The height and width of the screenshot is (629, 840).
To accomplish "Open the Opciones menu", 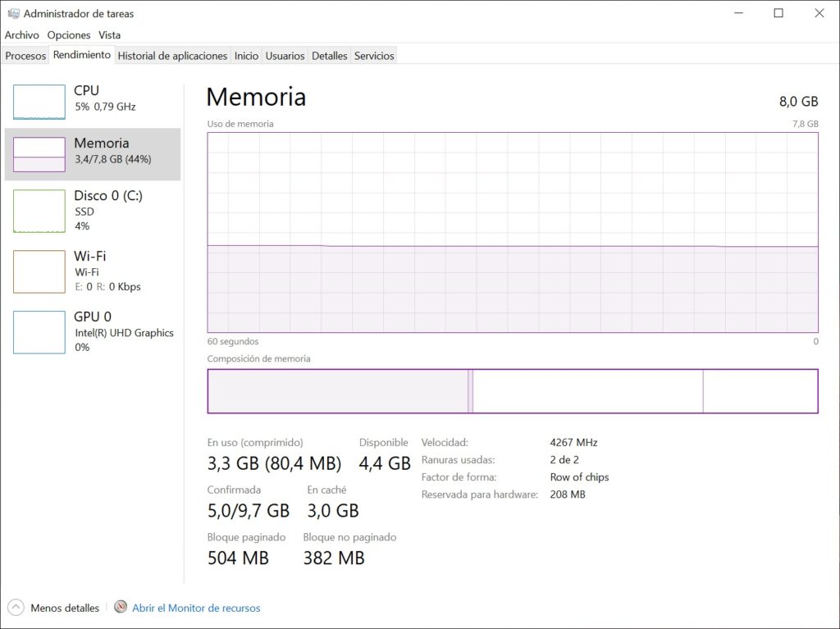I will [x=69, y=35].
